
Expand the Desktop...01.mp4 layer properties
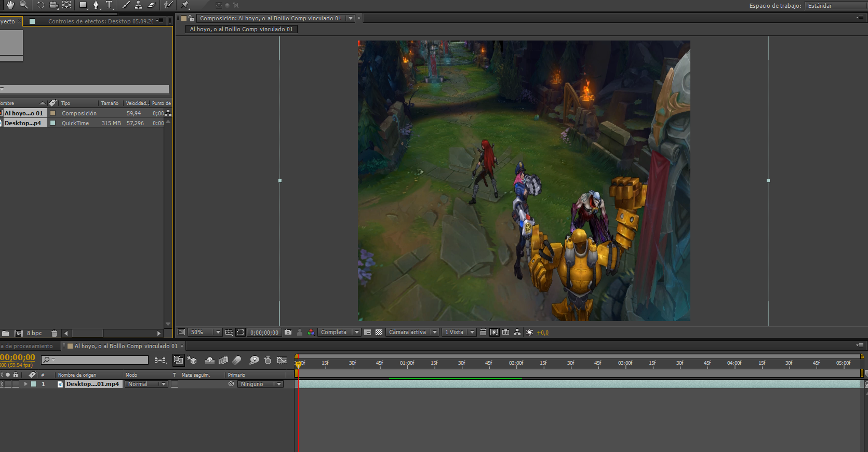coord(25,384)
